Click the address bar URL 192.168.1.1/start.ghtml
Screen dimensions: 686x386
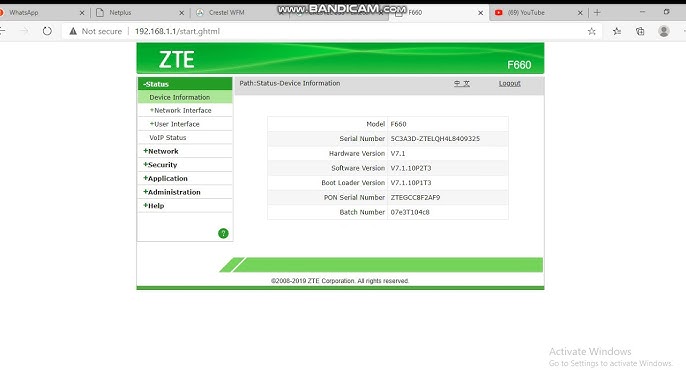177,31
